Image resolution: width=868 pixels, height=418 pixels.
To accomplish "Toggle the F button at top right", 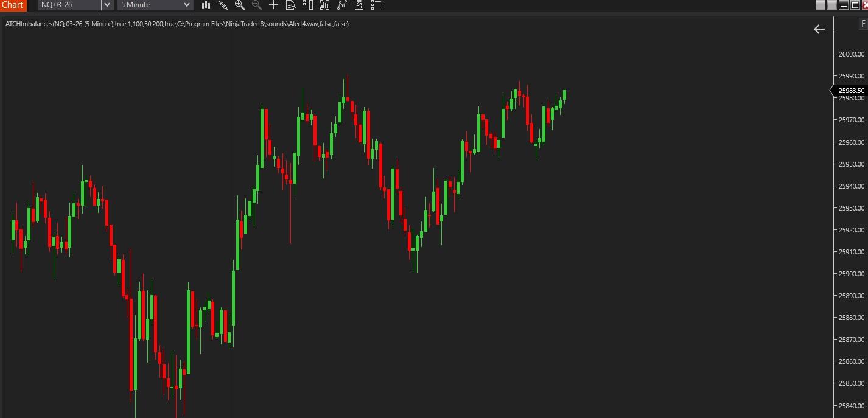I will coord(863,24).
